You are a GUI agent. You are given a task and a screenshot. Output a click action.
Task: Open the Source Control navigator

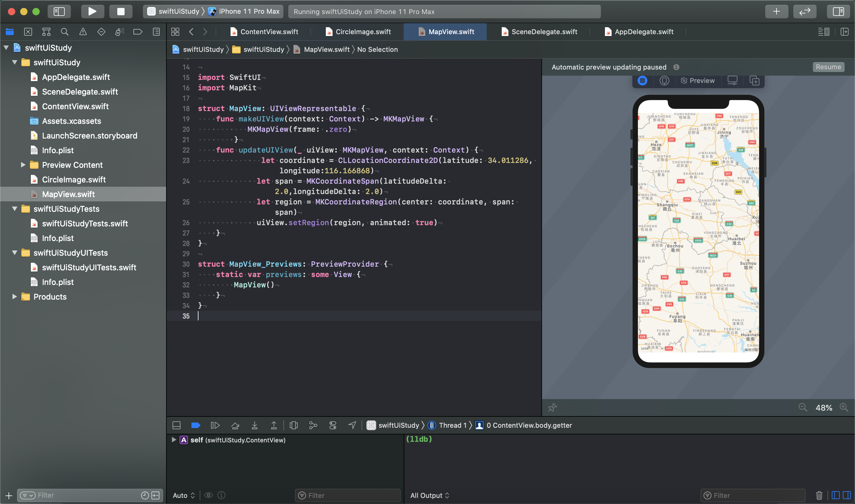(x=28, y=32)
